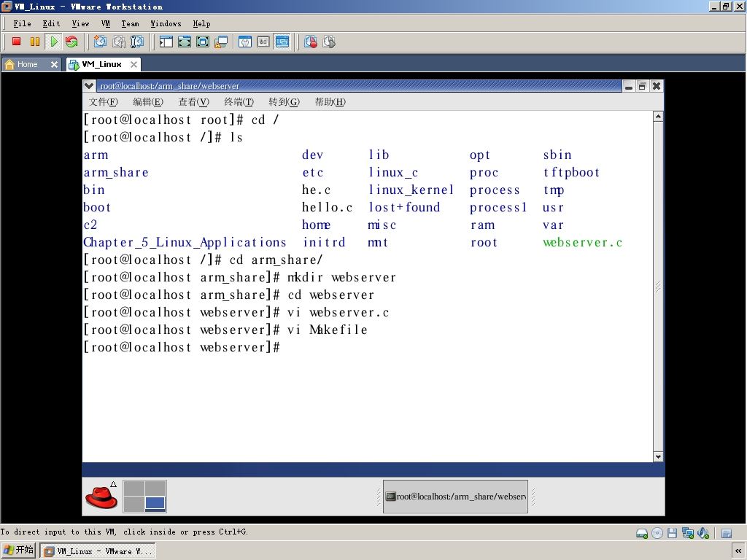The width and height of the screenshot is (747, 560).
Task: Show the console view icon
Action: (282, 42)
